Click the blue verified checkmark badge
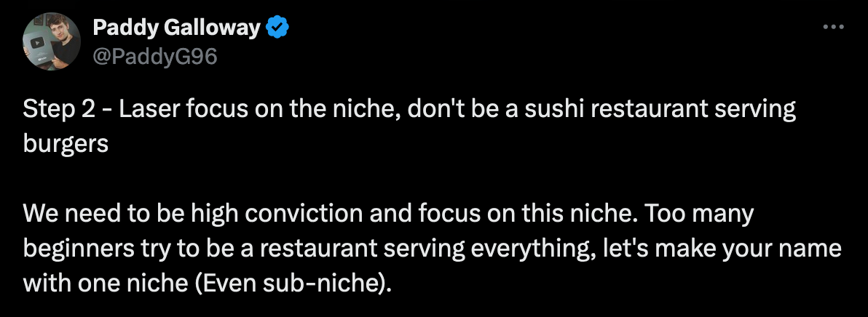 tap(277, 27)
